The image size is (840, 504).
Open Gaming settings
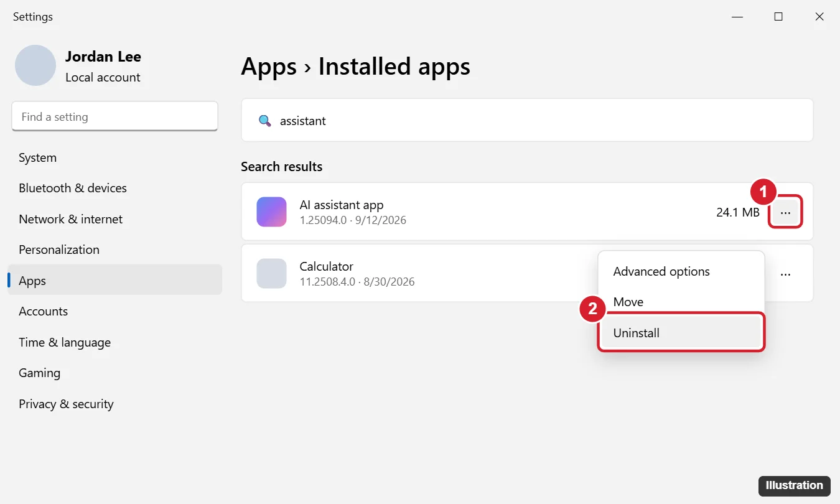coord(114,373)
